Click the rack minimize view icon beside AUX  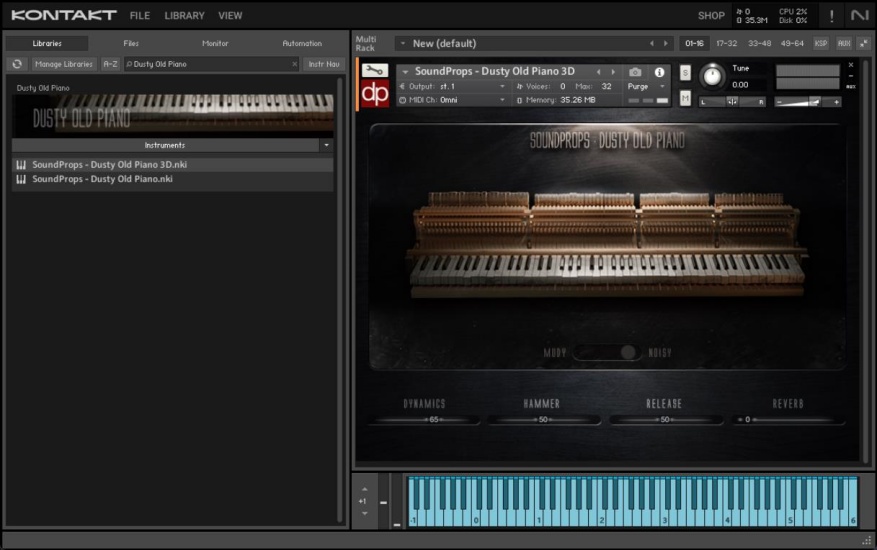tap(863, 43)
